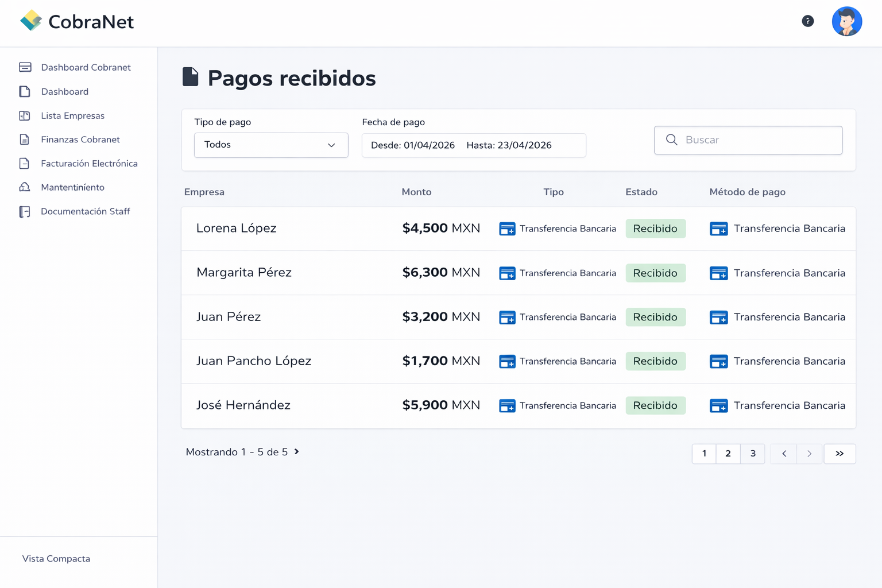Click Lorena López's payment method card icon

point(718,229)
